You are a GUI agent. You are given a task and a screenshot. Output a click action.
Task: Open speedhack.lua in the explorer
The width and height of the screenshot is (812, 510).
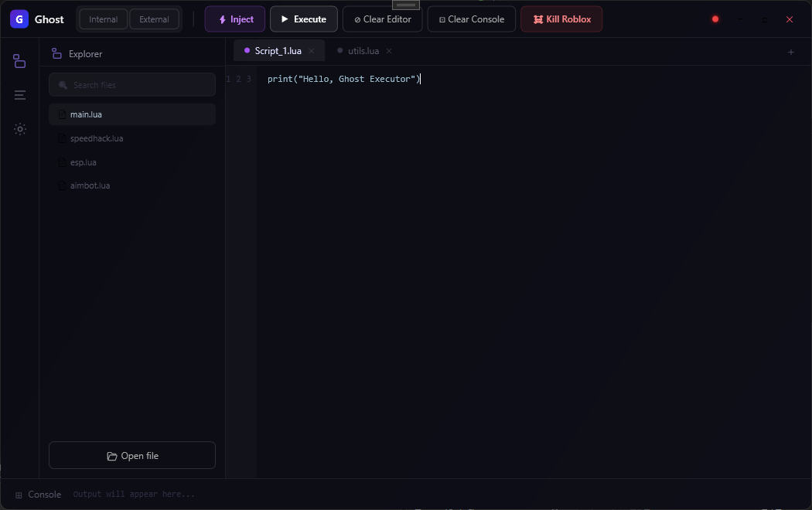132,138
